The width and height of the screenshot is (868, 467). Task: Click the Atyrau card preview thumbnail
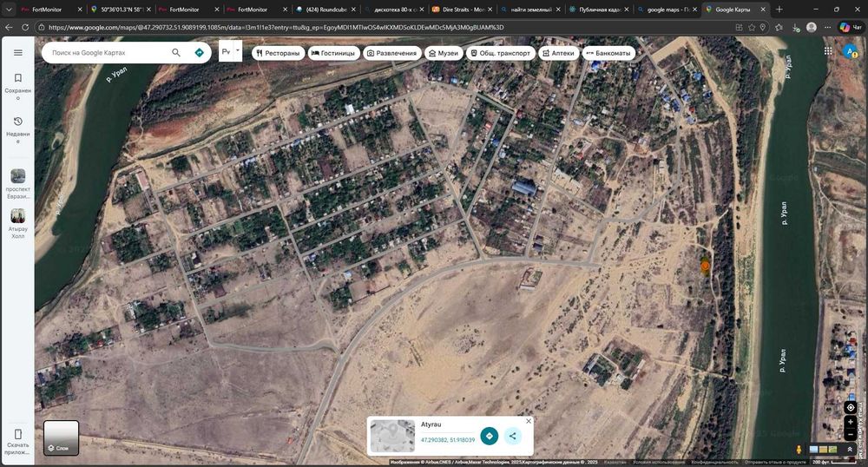(x=392, y=436)
